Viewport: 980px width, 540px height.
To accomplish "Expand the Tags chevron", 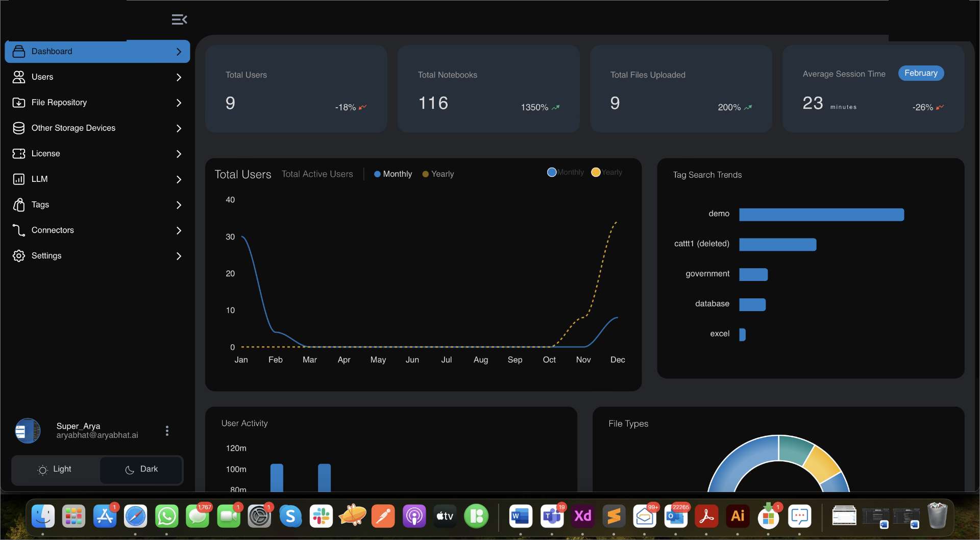I will [179, 205].
